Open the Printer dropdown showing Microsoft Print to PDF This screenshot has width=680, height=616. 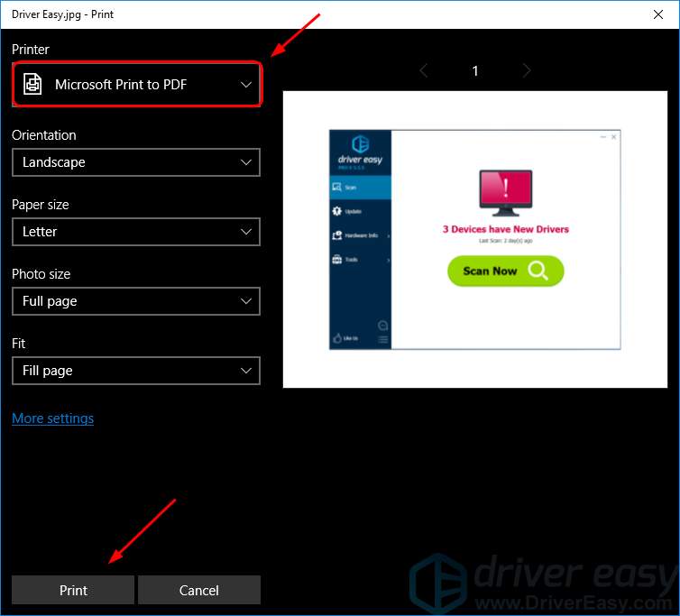[x=136, y=84]
